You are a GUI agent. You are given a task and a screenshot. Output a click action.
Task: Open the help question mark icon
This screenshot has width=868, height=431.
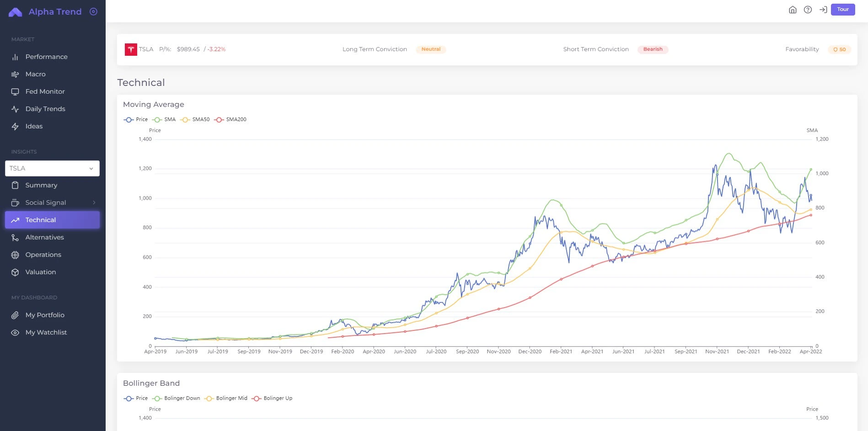(808, 10)
